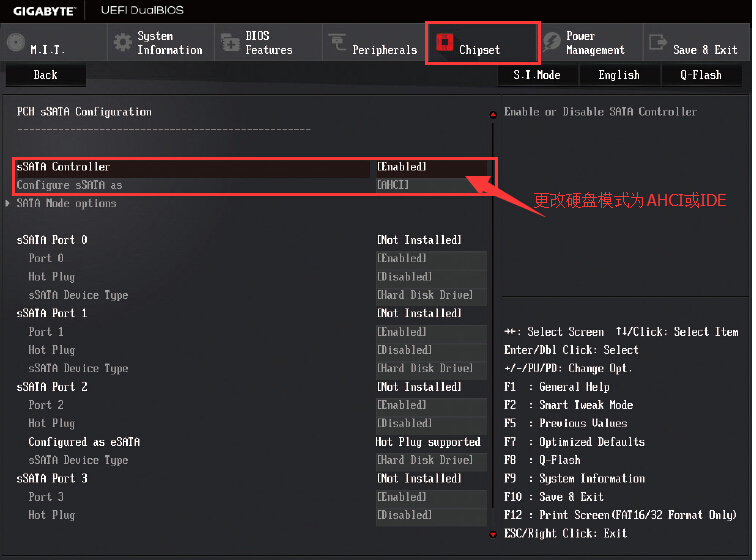Open Configure sSATA as AHCI option

coord(431,185)
